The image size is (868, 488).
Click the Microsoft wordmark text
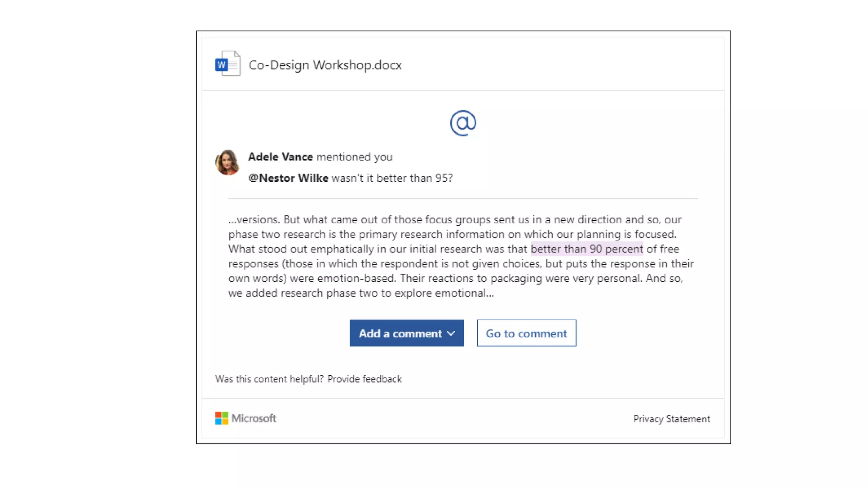coord(253,418)
